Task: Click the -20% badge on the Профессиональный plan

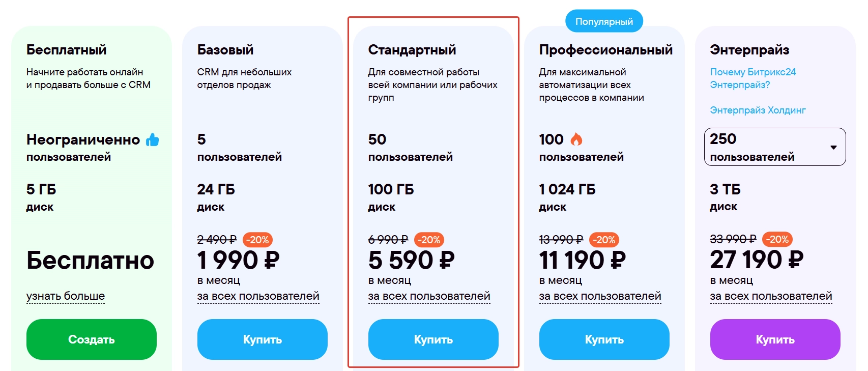Action: click(x=604, y=239)
